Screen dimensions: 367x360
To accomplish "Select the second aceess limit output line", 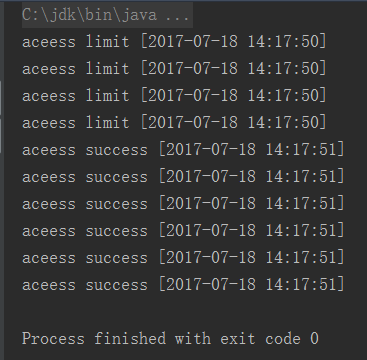I will [174, 69].
